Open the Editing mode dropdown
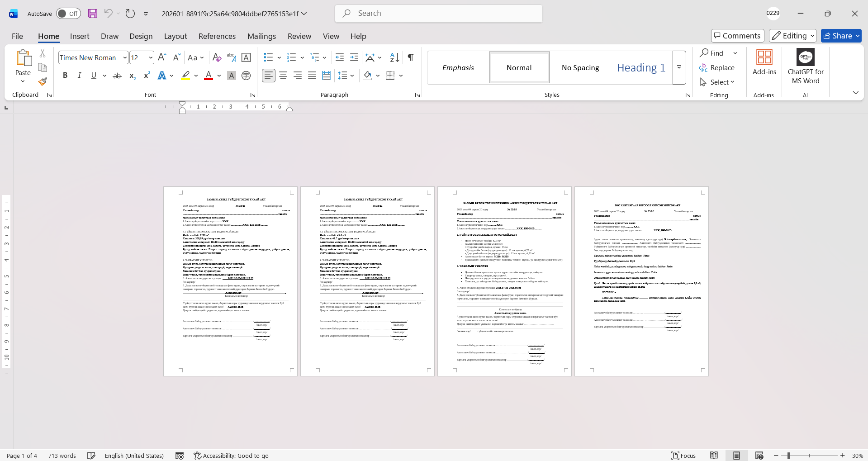The image size is (868, 461). [792, 36]
